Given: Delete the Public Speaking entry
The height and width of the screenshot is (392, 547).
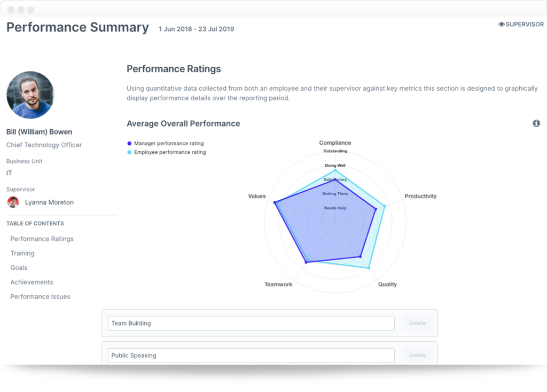Looking at the screenshot, I should pos(417,355).
